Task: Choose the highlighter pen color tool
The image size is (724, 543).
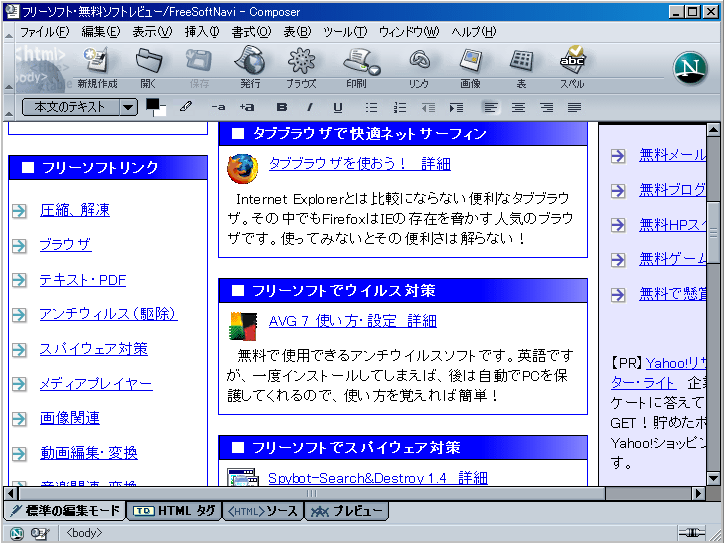Action: (x=186, y=107)
